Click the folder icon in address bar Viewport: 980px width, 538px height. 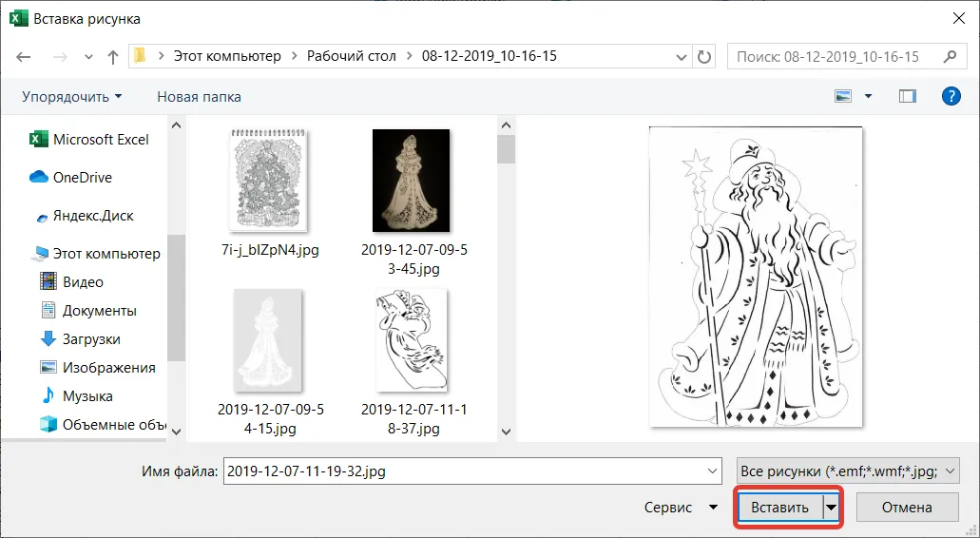[140, 56]
